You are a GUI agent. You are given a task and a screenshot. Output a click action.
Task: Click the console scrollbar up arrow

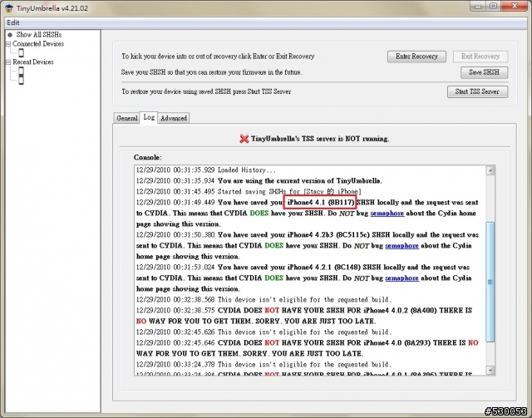click(490, 170)
